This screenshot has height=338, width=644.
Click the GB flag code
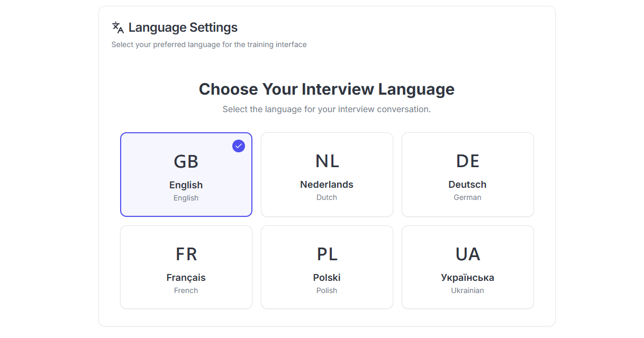(x=186, y=161)
